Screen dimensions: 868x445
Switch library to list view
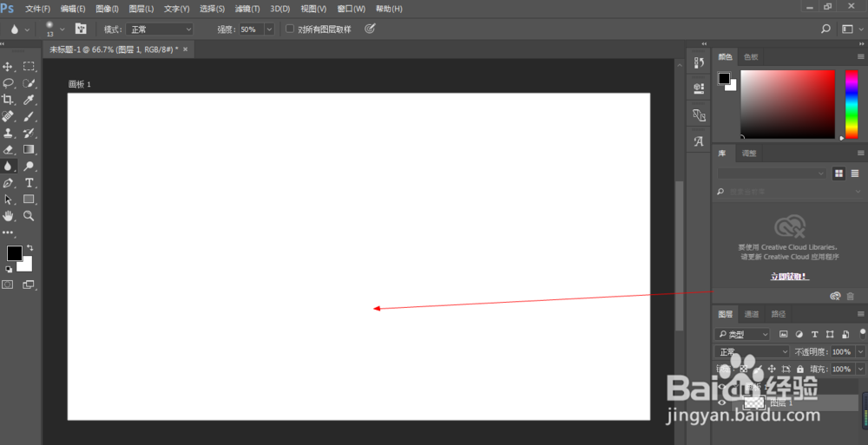click(x=855, y=173)
